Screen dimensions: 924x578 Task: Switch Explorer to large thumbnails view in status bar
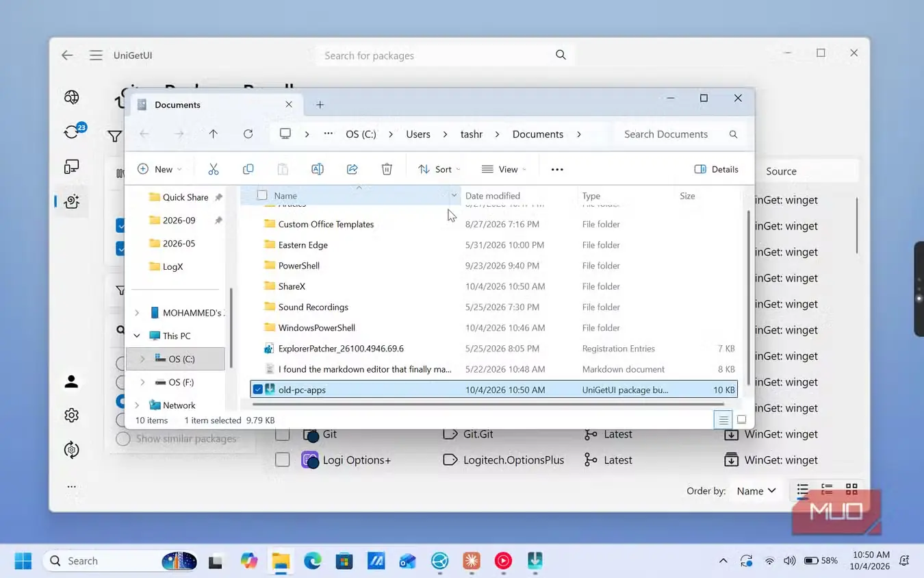click(741, 420)
